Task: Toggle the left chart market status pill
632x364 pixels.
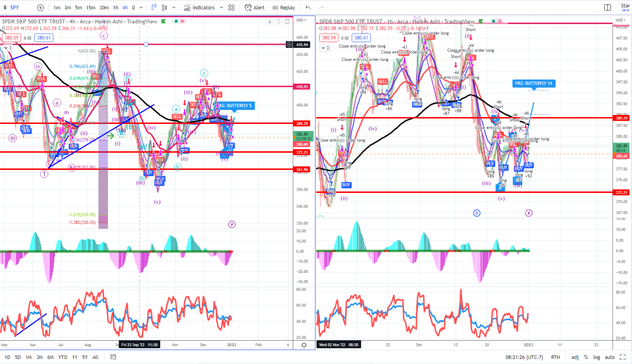Action: pos(180,21)
